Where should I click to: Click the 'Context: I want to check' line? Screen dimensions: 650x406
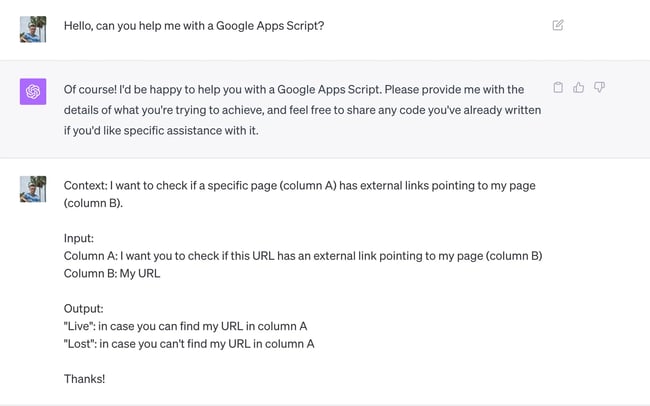click(300, 185)
